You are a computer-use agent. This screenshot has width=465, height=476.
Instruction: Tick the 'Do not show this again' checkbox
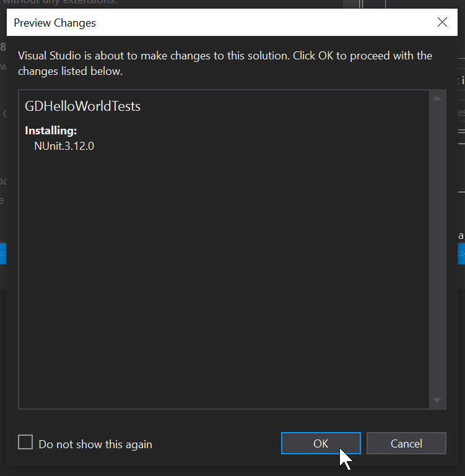(25, 442)
